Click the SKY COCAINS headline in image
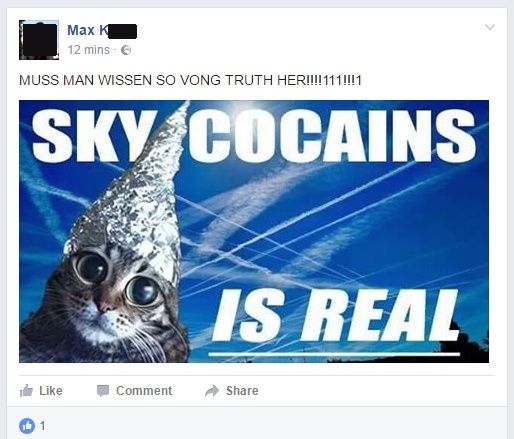 tap(253, 136)
